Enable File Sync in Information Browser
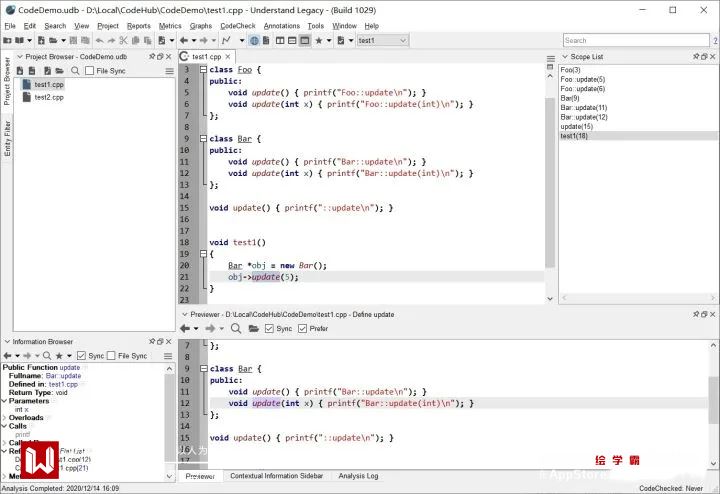 pyautogui.click(x=111, y=356)
